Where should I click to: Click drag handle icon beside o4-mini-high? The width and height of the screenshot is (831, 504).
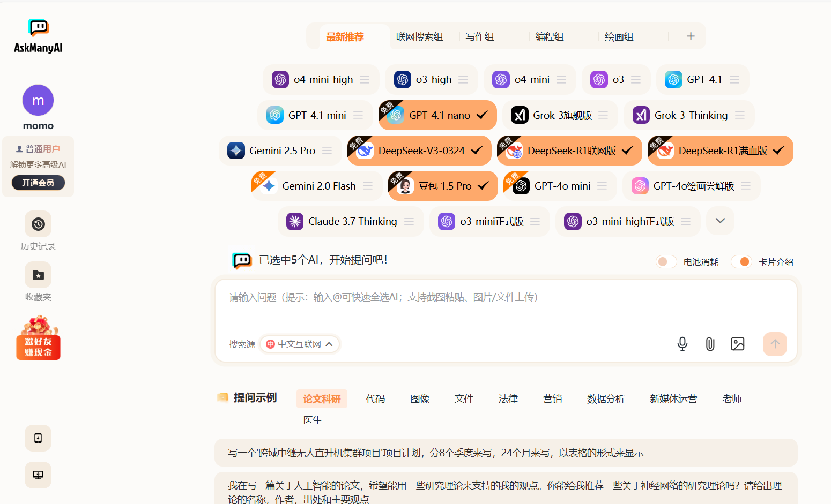[x=365, y=79]
